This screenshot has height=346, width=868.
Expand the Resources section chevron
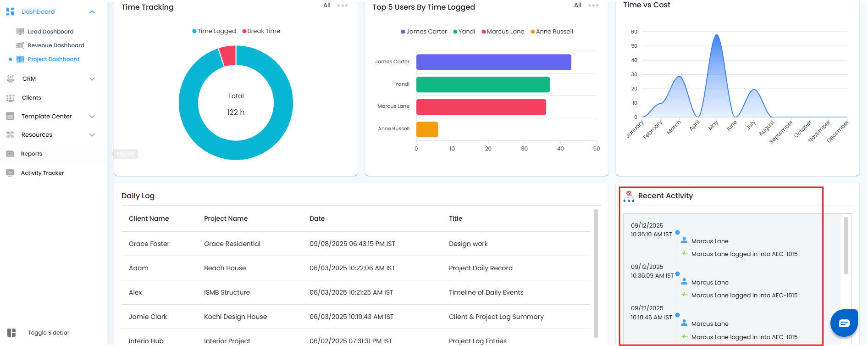coord(92,135)
